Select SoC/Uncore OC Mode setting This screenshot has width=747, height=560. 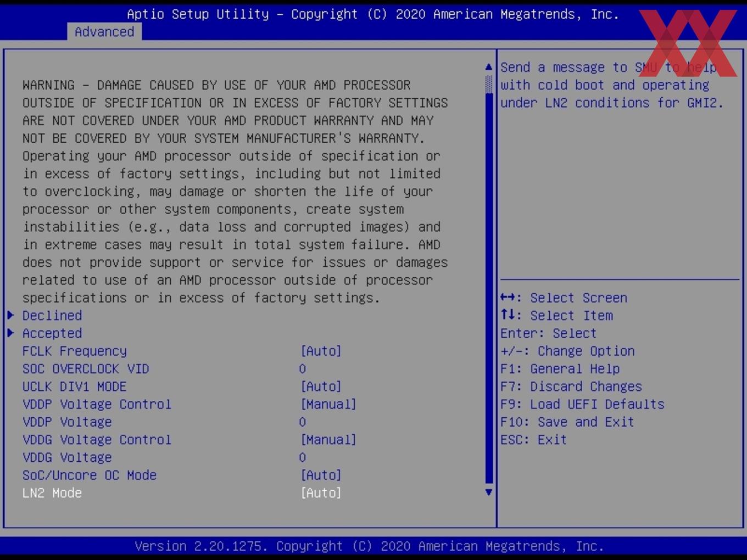(90, 475)
